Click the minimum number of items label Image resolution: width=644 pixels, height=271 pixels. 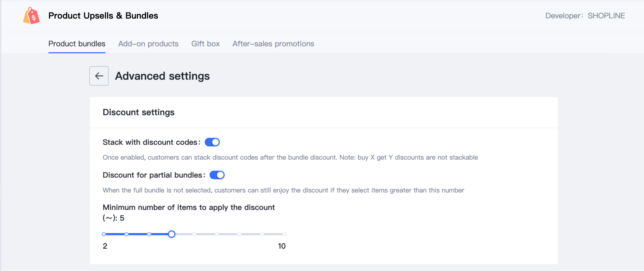click(x=188, y=207)
